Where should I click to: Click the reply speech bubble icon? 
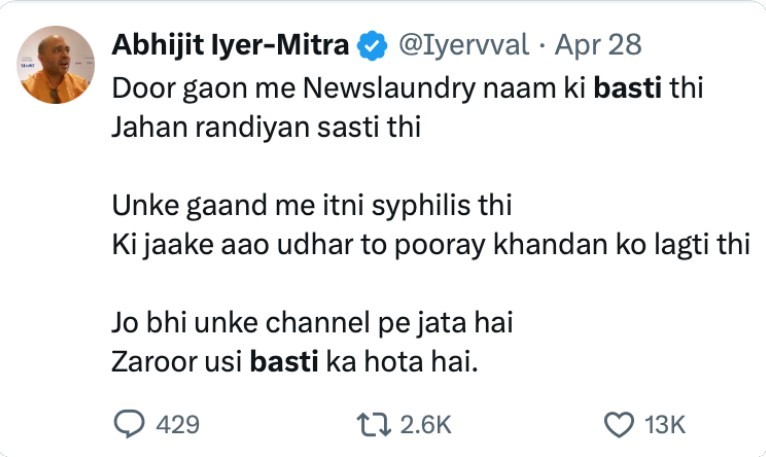tap(129, 424)
